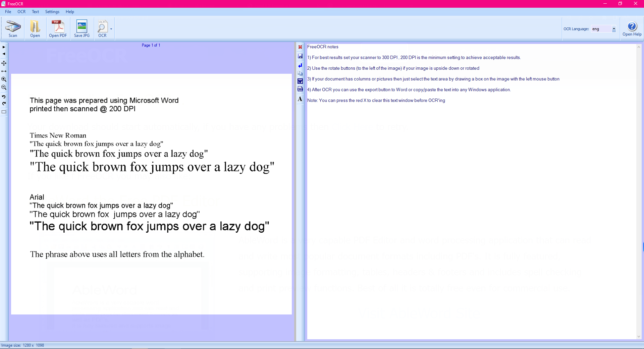Click the Scan toolbar button
The width and height of the screenshot is (644, 349).
(13, 29)
